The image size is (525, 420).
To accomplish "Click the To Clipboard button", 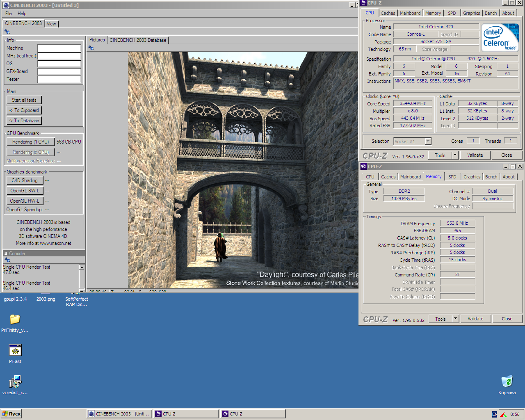I will 24,110.
